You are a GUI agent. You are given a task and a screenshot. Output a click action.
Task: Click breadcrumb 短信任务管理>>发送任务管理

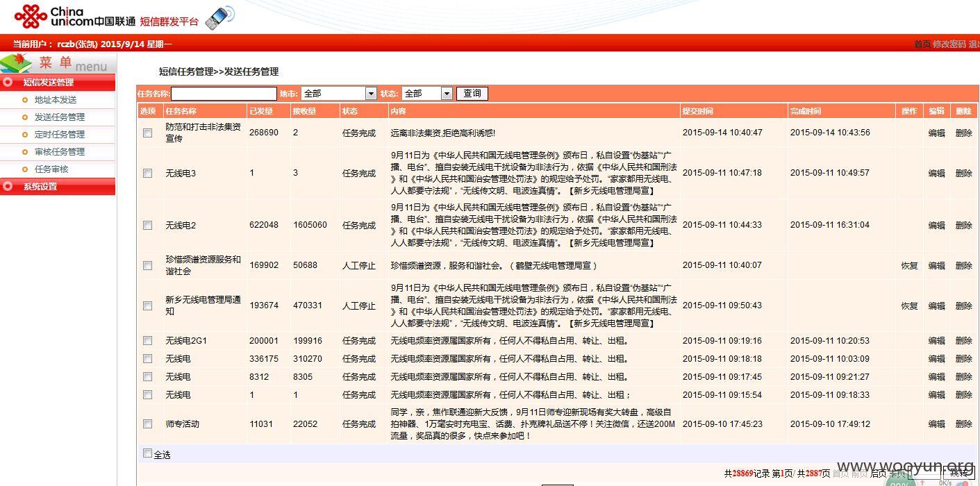pyautogui.click(x=219, y=72)
